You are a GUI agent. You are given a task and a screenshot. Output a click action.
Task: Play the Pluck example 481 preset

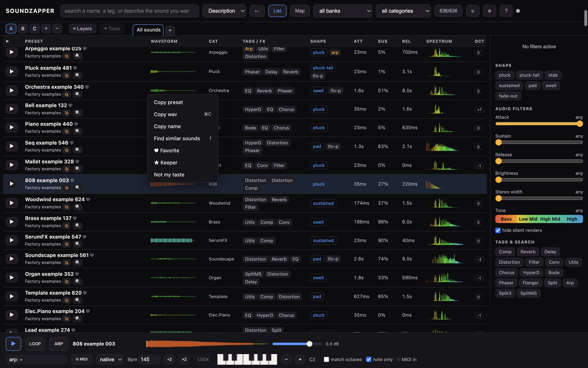(x=11, y=72)
